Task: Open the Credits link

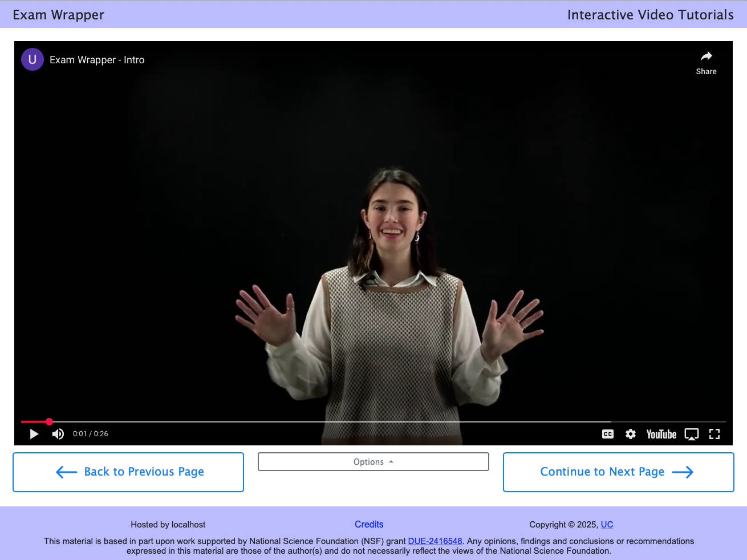Action: point(369,524)
